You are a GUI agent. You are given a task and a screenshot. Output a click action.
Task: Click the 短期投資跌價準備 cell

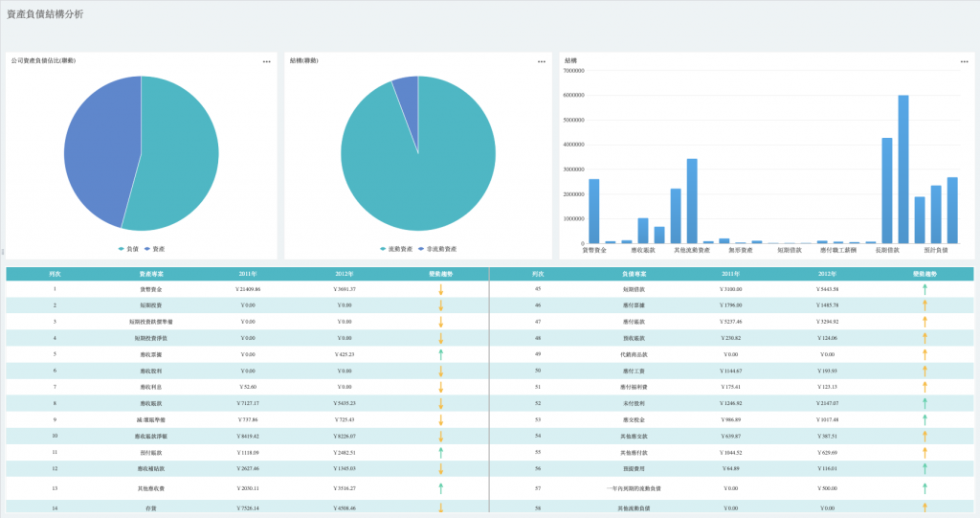coord(150,322)
